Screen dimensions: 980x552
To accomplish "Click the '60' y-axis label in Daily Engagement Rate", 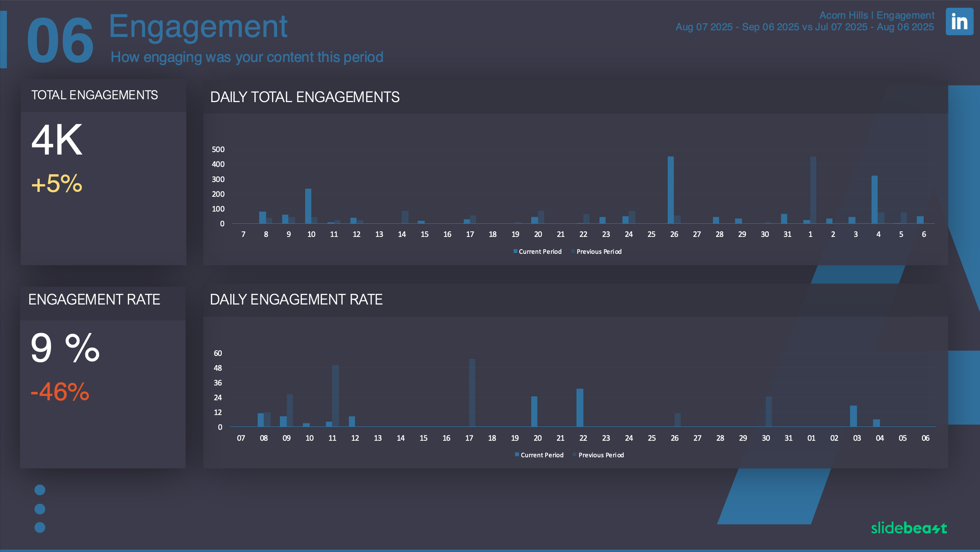I will click(x=218, y=353).
